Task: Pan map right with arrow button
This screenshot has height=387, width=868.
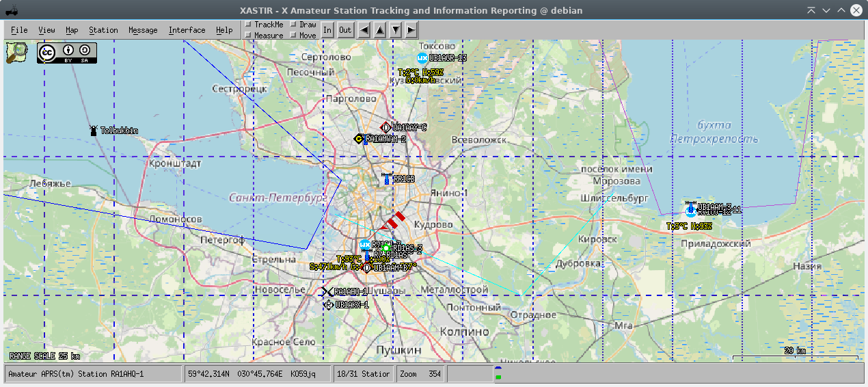Action: [x=411, y=29]
